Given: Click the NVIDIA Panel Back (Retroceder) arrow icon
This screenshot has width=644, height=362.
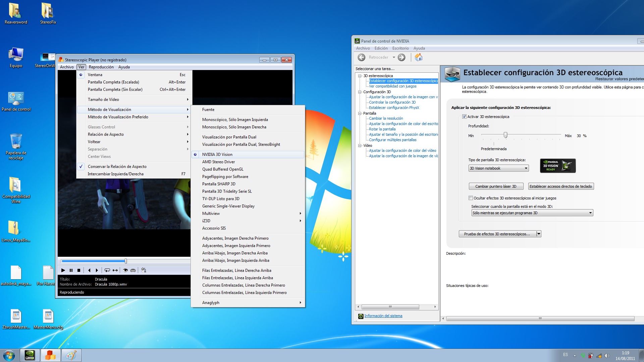Looking at the screenshot, I should pos(362,57).
